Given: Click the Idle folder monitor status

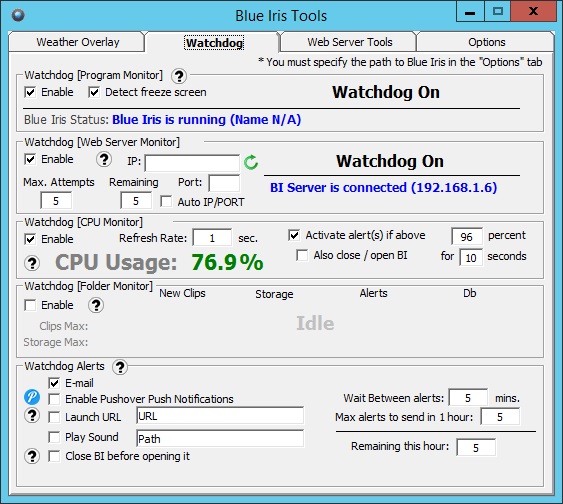Looking at the screenshot, I should pyautogui.click(x=315, y=323).
